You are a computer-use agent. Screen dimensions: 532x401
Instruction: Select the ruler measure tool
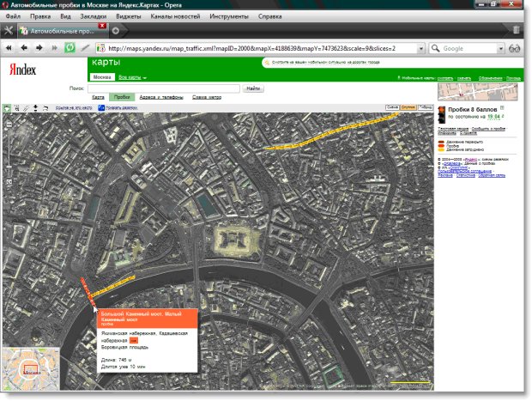click(x=26, y=108)
